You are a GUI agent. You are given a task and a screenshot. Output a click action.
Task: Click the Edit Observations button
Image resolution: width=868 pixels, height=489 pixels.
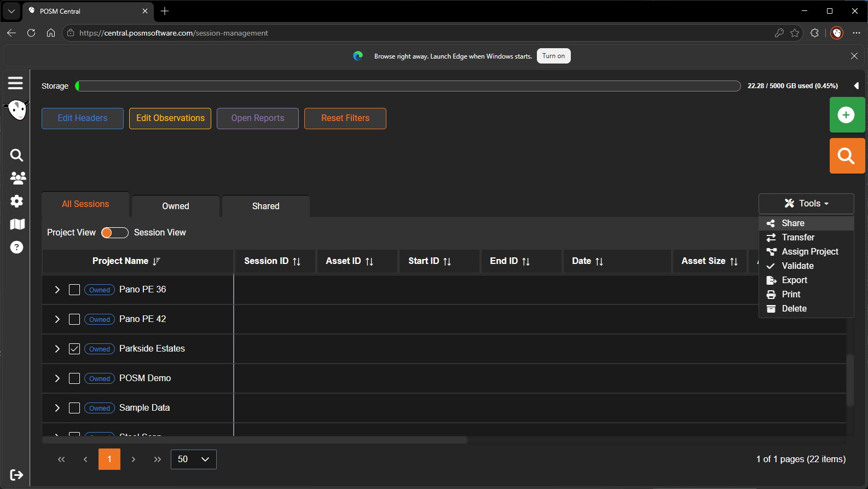(170, 118)
